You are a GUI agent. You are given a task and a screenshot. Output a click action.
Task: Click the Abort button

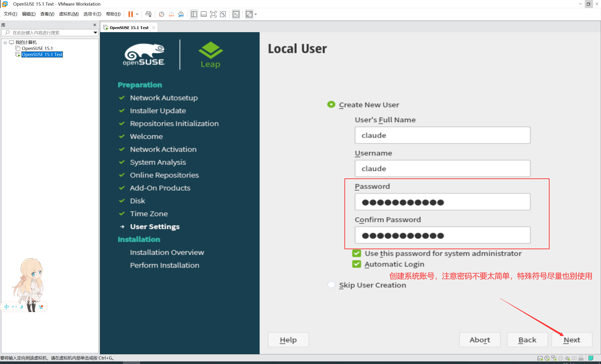pos(480,340)
